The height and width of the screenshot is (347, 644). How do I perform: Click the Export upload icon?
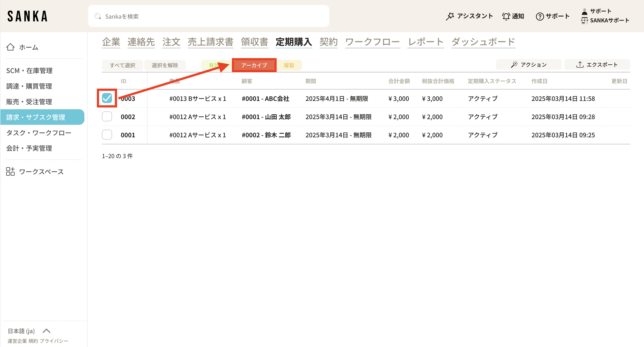(580, 65)
